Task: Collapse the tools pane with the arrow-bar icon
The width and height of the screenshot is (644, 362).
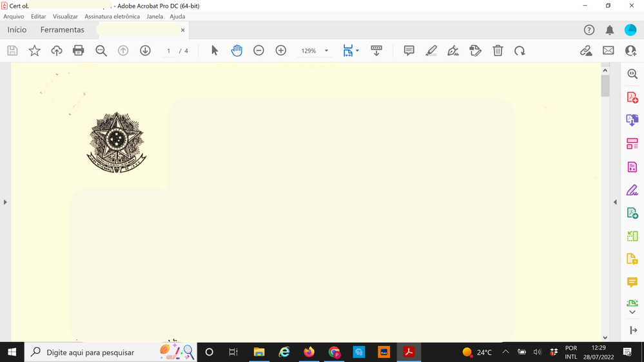Action: (x=633, y=330)
